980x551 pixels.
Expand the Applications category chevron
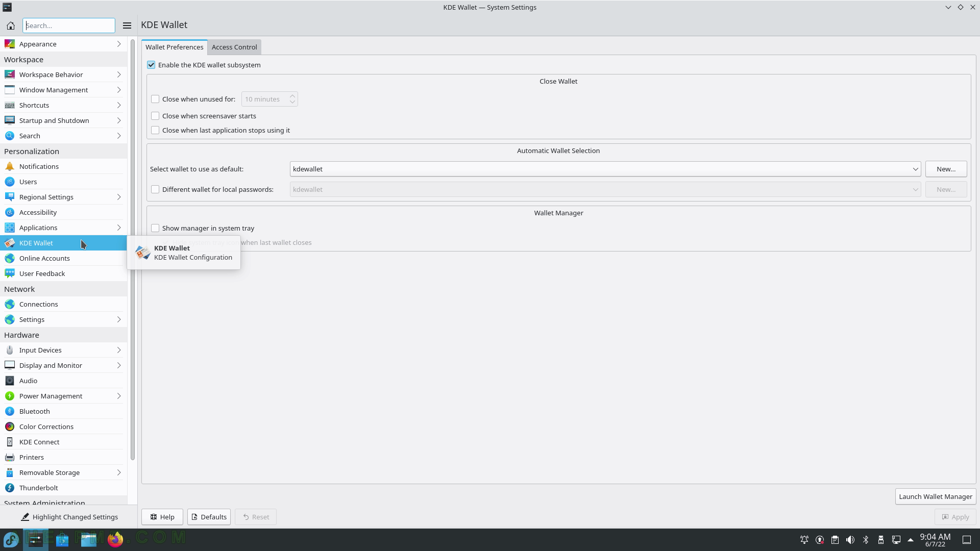(x=119, y=228)
